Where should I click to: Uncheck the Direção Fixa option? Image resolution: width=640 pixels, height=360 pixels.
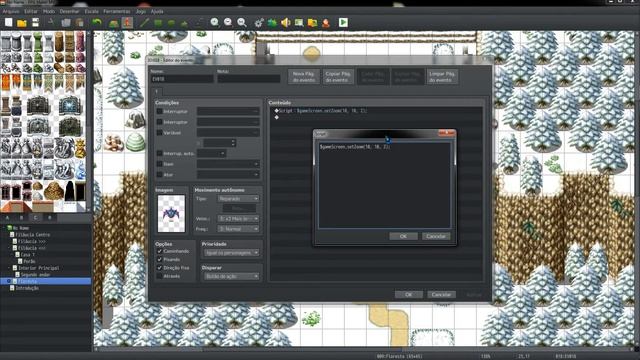(160, 268)
